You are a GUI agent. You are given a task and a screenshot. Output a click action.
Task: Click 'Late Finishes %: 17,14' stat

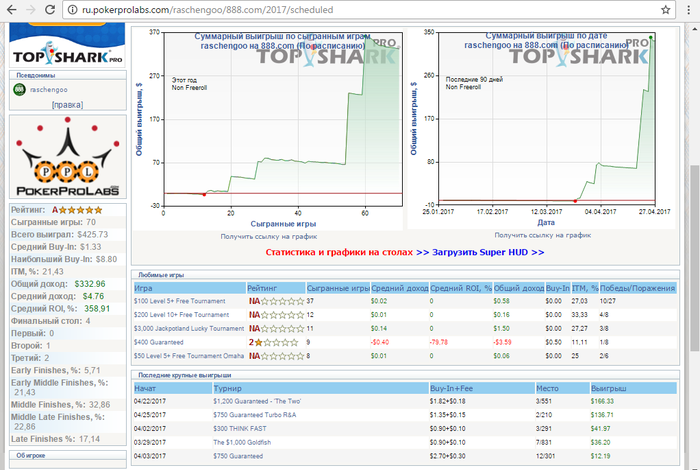point(55,439)
